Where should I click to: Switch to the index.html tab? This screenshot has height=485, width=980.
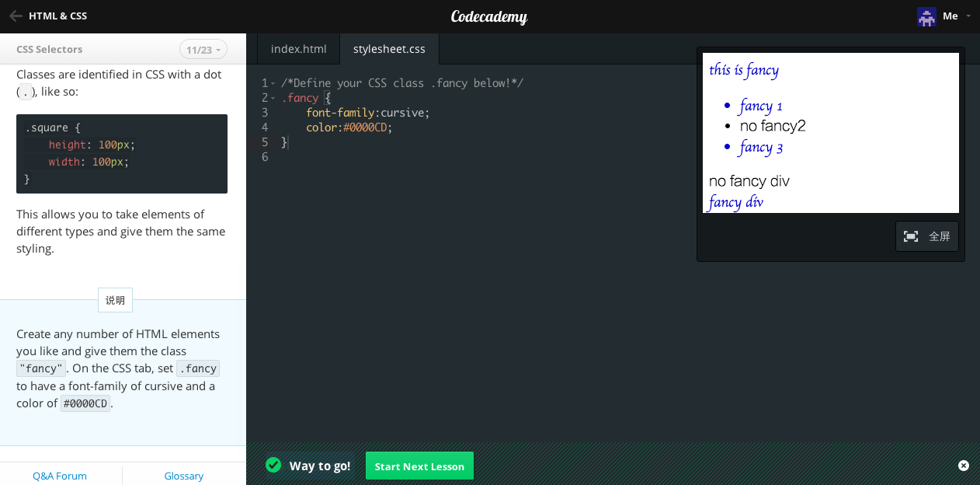(298, 48)
